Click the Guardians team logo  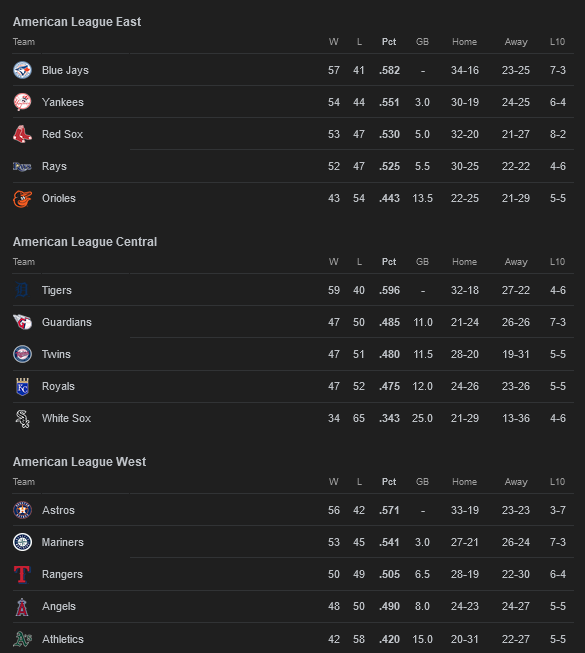[22, 322]
